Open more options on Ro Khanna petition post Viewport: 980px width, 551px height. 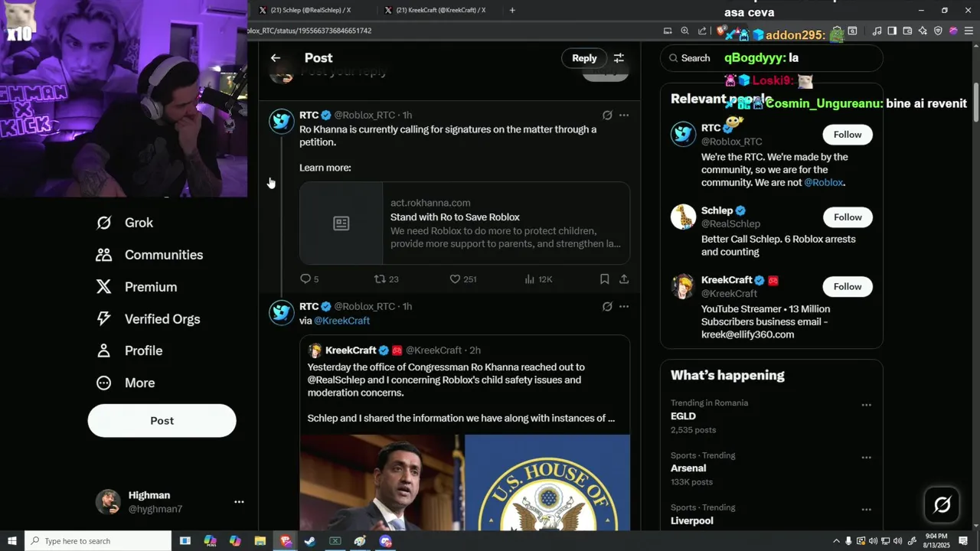pos(624,115)
